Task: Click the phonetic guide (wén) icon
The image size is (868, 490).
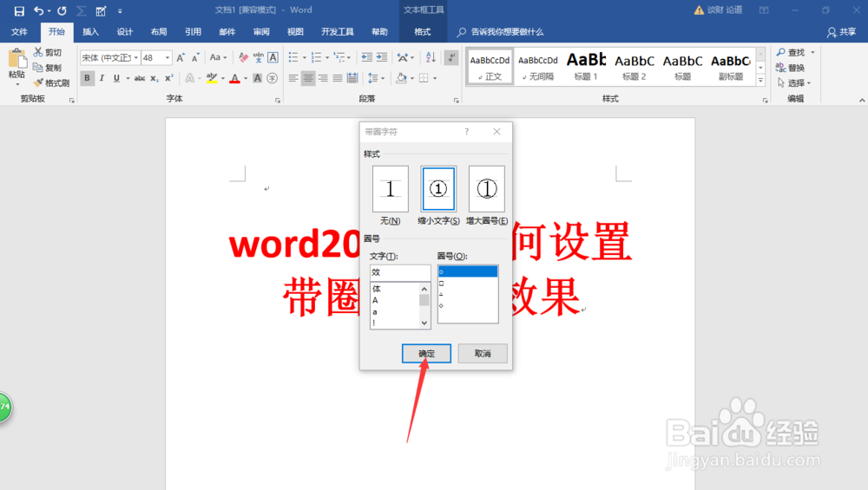Action: pyautogui.click(x=258, y=57)
